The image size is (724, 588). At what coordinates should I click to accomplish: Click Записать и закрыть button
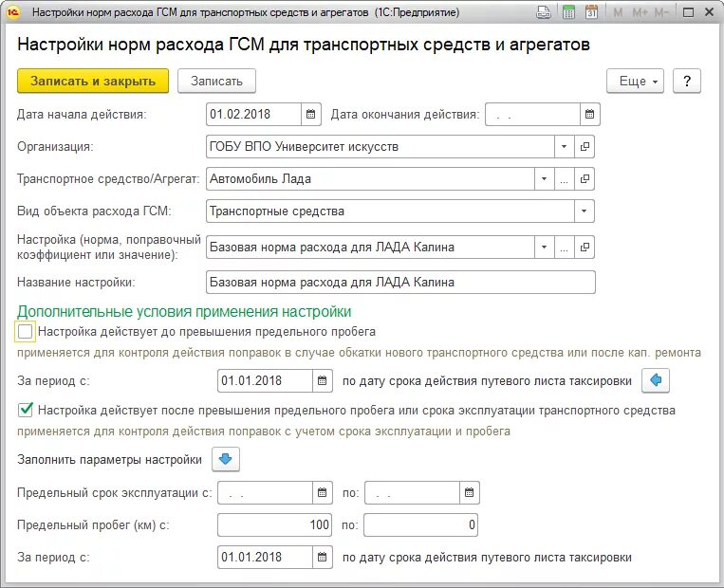93,82
